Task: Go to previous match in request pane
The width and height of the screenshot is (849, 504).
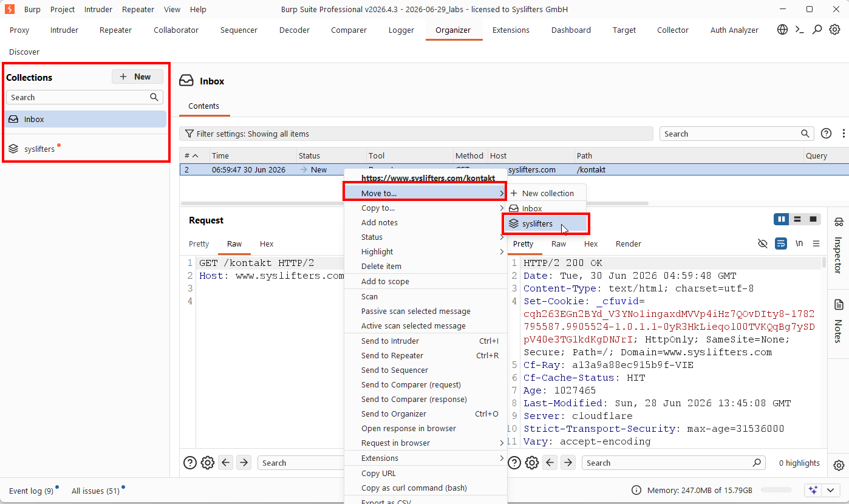Action: (x=226, y=463)
